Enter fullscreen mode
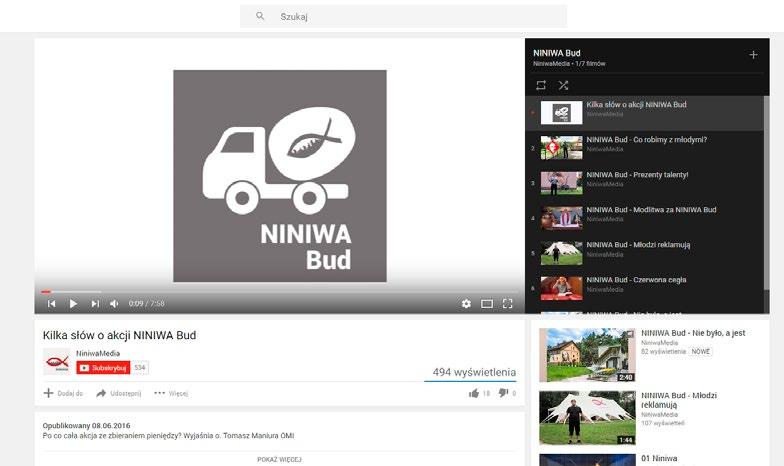 pyautogui.click(x=508, y=304)
